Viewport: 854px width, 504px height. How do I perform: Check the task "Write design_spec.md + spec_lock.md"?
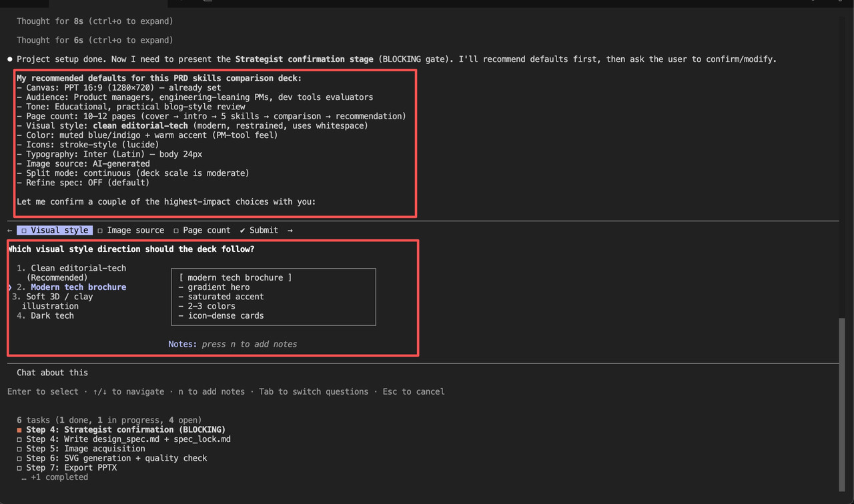(x=123, y=439)
